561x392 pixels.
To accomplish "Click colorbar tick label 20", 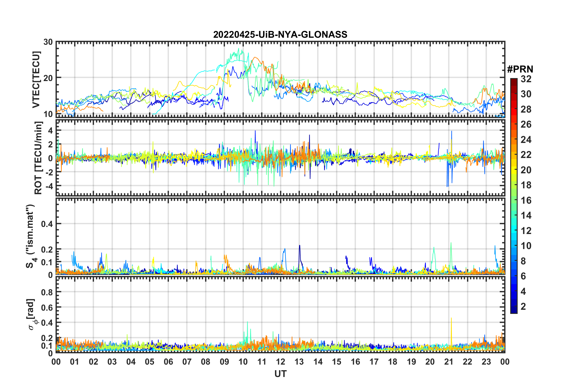I will pos(526,170).
